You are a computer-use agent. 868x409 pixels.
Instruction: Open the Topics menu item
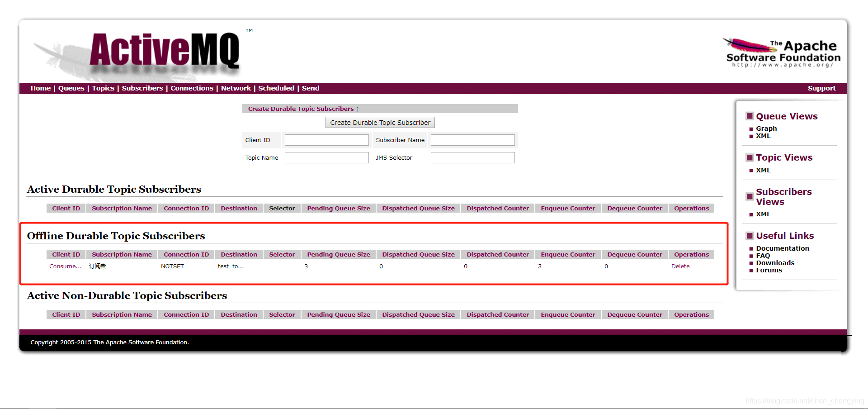click(103, 88)
